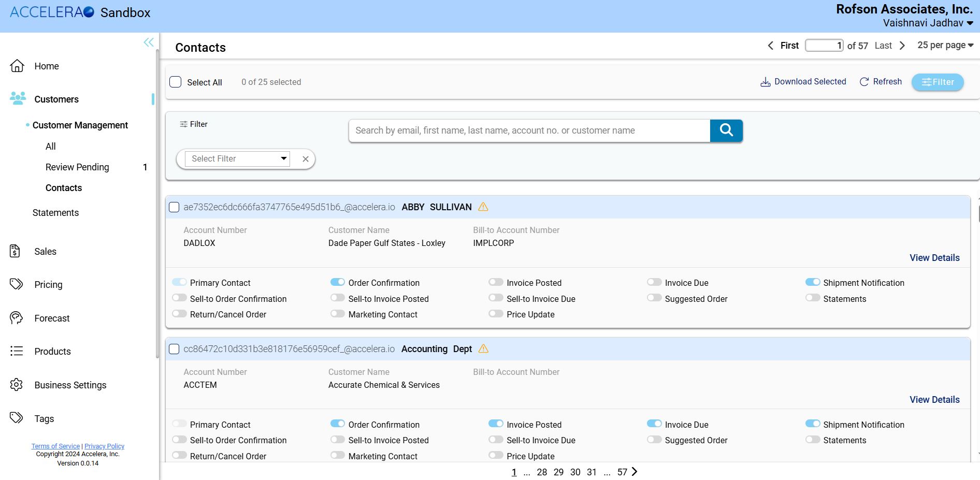
Task: Click the Sales invoice icon
Action: [15, 251]
